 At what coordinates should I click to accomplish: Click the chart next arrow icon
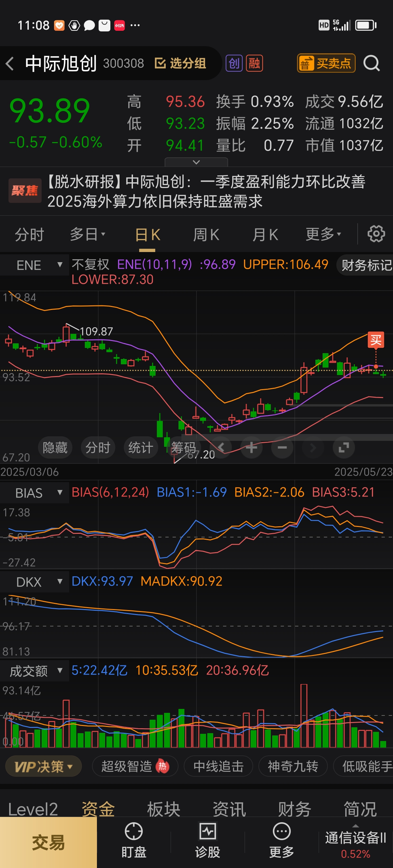point(313,447)
